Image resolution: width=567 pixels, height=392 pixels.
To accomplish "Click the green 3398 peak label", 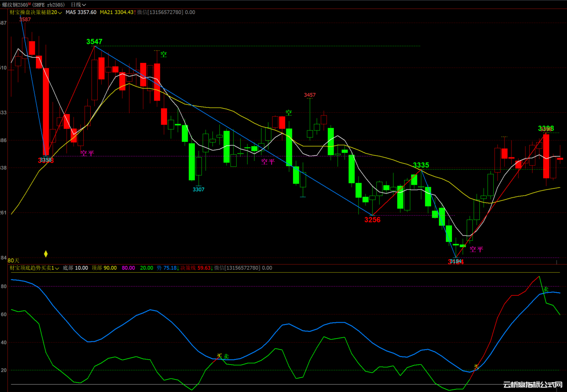I will pyautogui.click(x=546, y=128).
